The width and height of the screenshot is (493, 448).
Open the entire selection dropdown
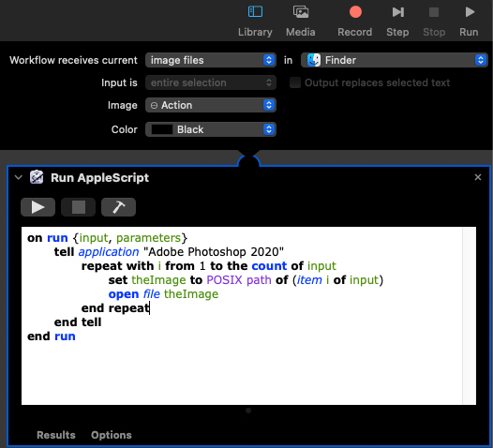pos(211,82)
